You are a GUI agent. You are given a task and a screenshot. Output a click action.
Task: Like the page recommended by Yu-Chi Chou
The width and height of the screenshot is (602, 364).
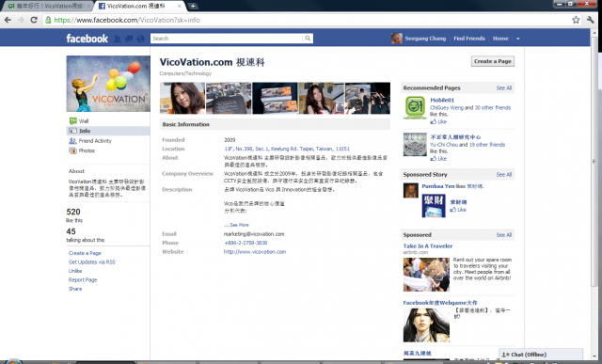pos(438,159)
